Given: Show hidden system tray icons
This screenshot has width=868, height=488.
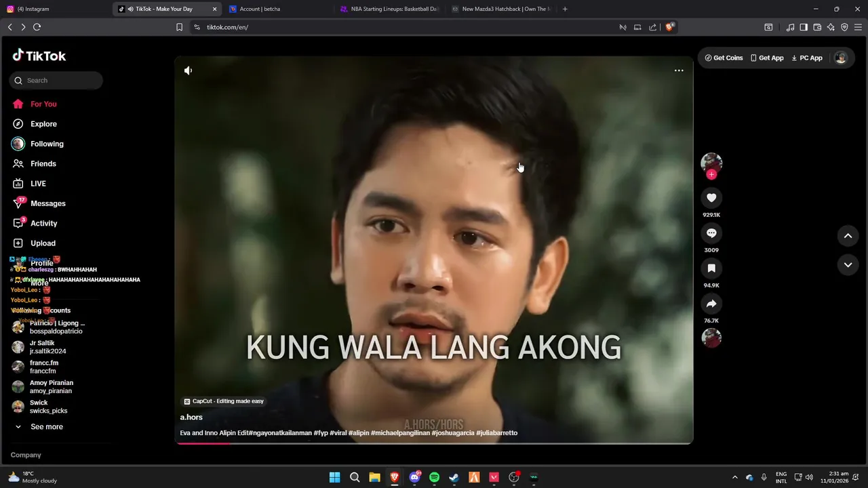Looking at the screenshot, I should 734,477.
